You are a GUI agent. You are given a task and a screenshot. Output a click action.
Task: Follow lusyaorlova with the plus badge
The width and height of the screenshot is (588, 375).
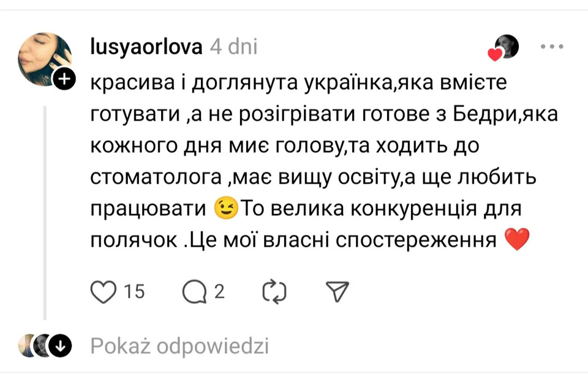click(x=64, y=79)
